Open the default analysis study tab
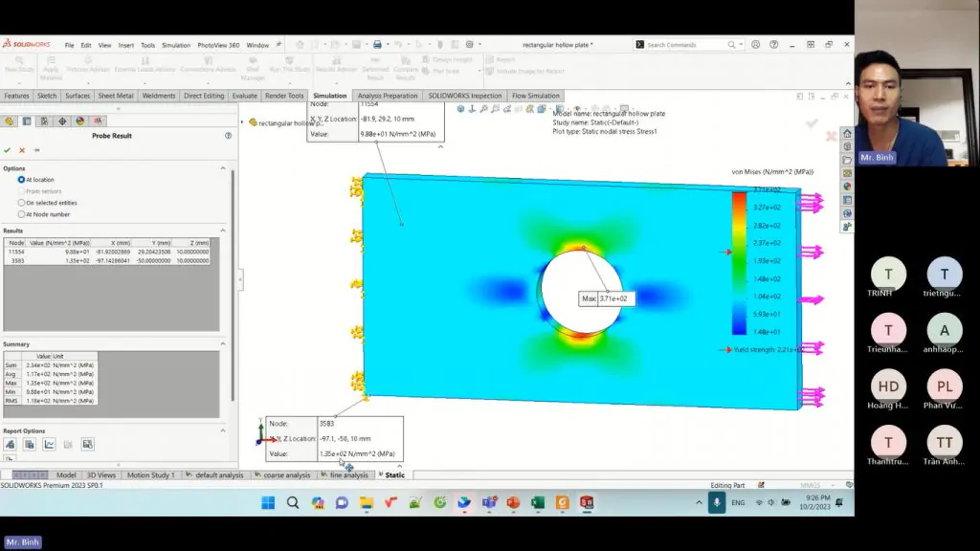980x551 pixels. tap(214, 474)
